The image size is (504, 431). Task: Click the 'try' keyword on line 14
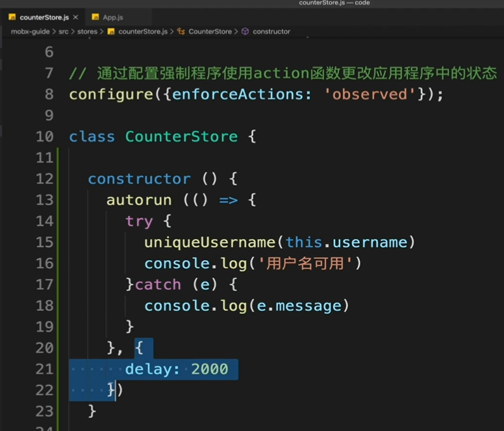click(139, 222)
